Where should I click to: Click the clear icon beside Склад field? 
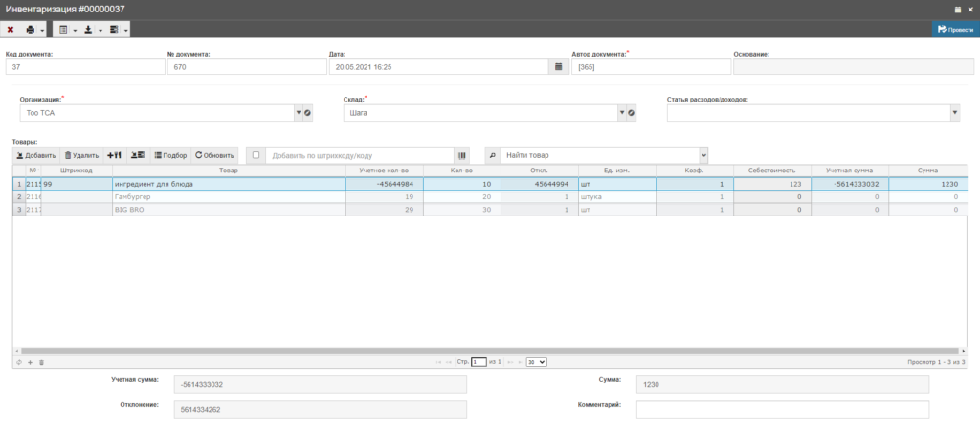(x=632, y=113)
